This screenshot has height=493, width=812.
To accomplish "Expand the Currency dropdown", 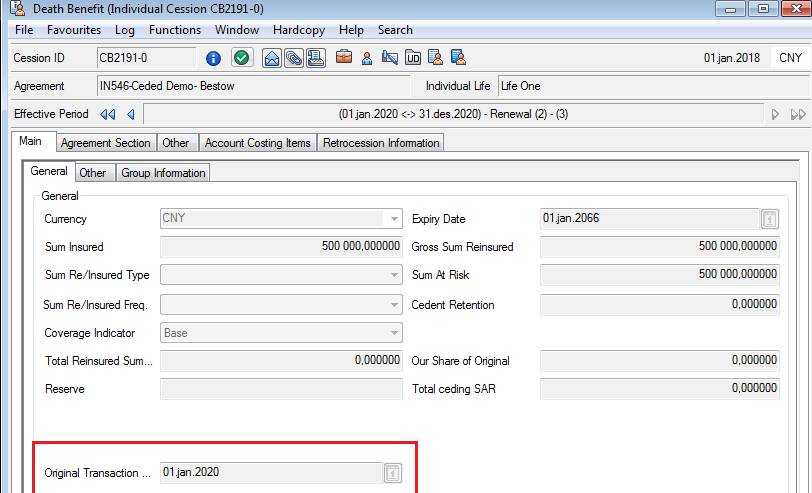I will click(x=394, y=219).
